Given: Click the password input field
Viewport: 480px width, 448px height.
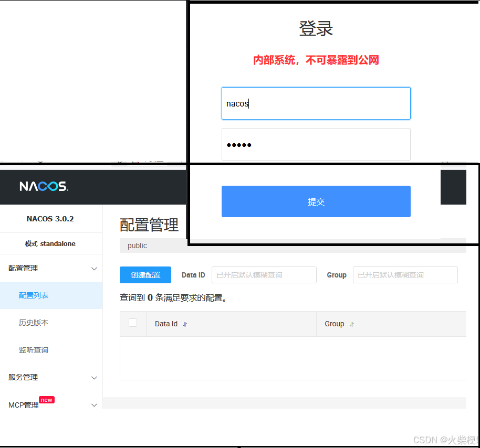Looking at the screenshot, I should [x=316, y=144].
